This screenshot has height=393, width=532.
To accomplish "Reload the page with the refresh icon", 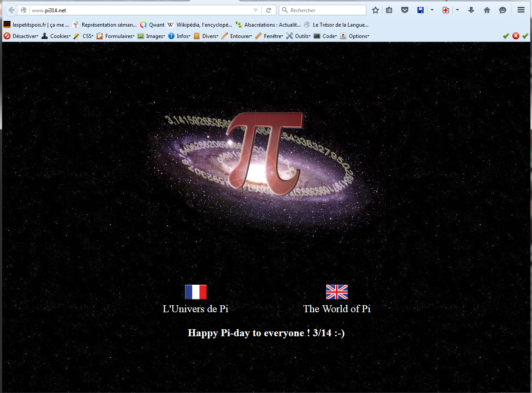I will (269, 10).
